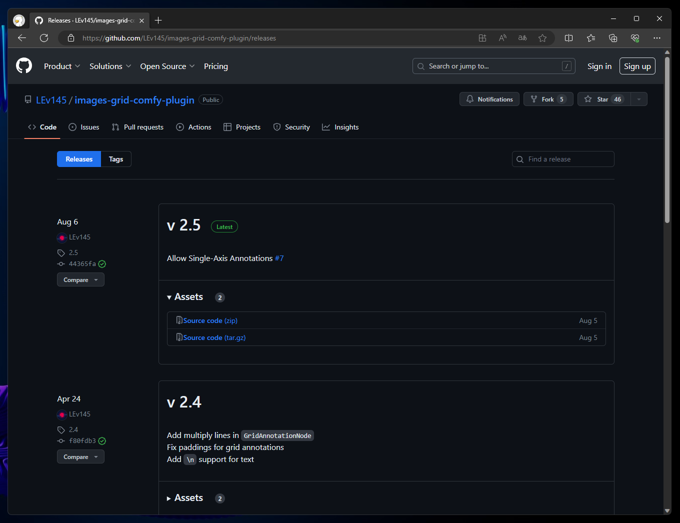Viewport: 680px width, 523px height.
Task: Fork the repository
Action: click(548, 99)
